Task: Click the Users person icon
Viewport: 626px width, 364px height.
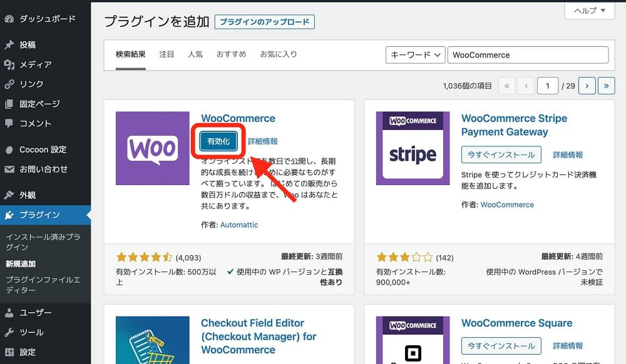Action: click(9, 313)
